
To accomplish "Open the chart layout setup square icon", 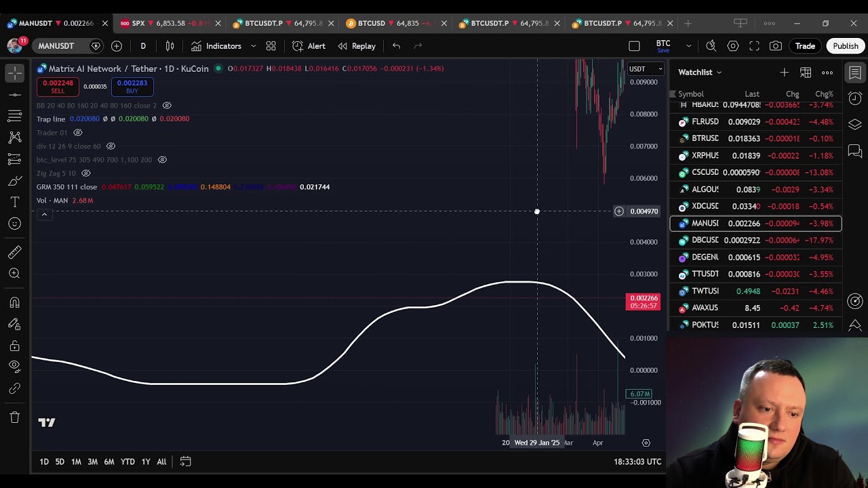I will pos(634,46).
